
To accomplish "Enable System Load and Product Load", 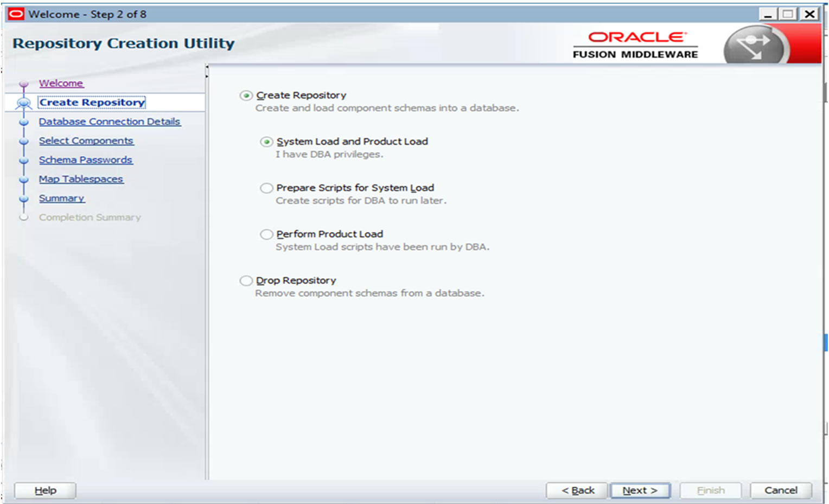I will coord(266,142).
